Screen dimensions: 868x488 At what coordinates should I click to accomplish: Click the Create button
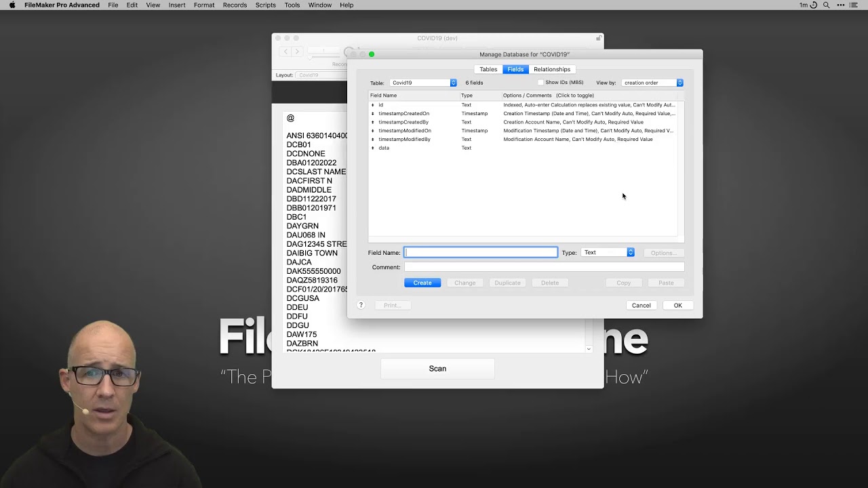click(422, 283)
